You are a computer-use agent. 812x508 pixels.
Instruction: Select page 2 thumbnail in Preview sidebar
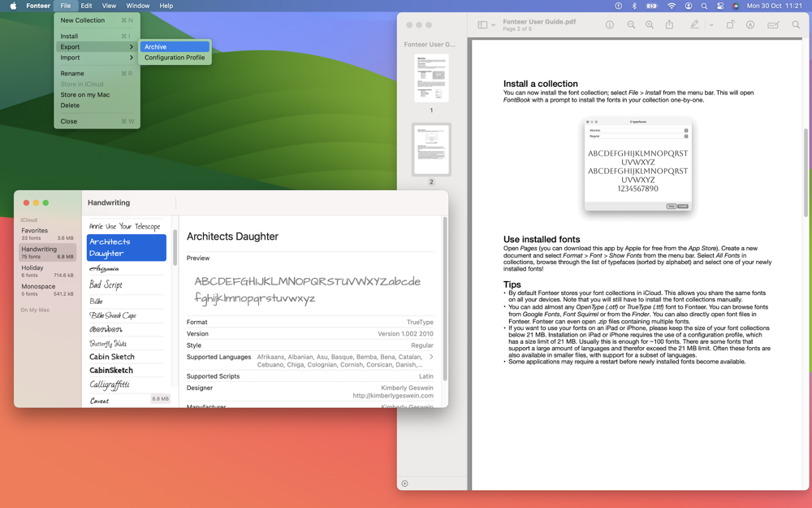(x=431, y=150)
